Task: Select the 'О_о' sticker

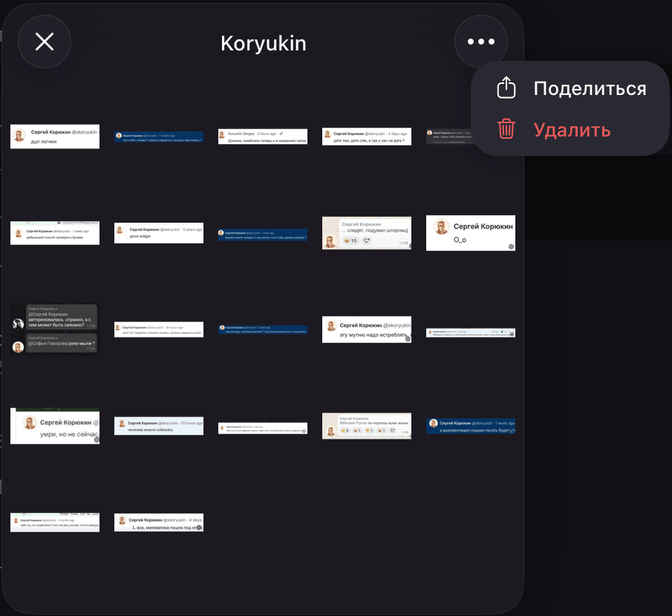Action: click(471, 233)
